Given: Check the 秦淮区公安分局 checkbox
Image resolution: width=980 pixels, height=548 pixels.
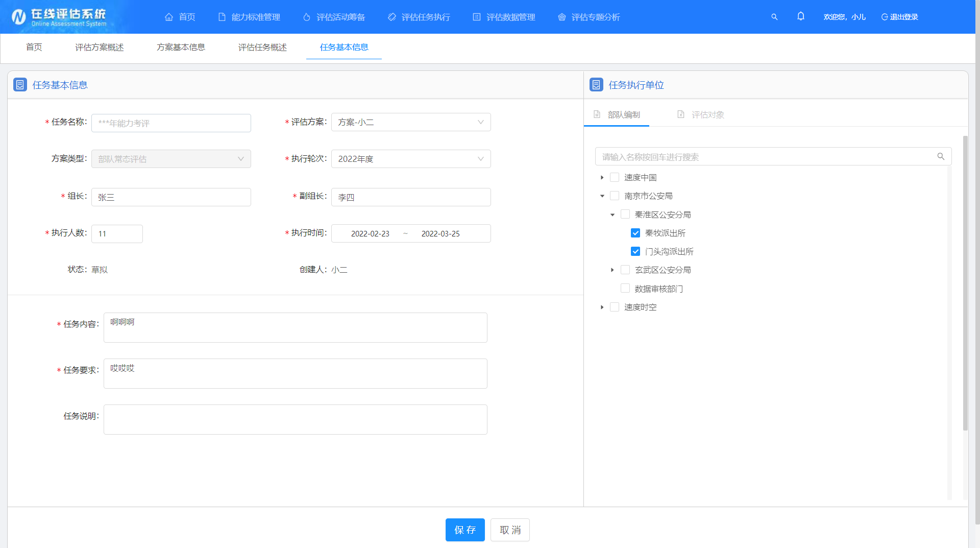Looking at the screenshot, I should pos(625,214).
